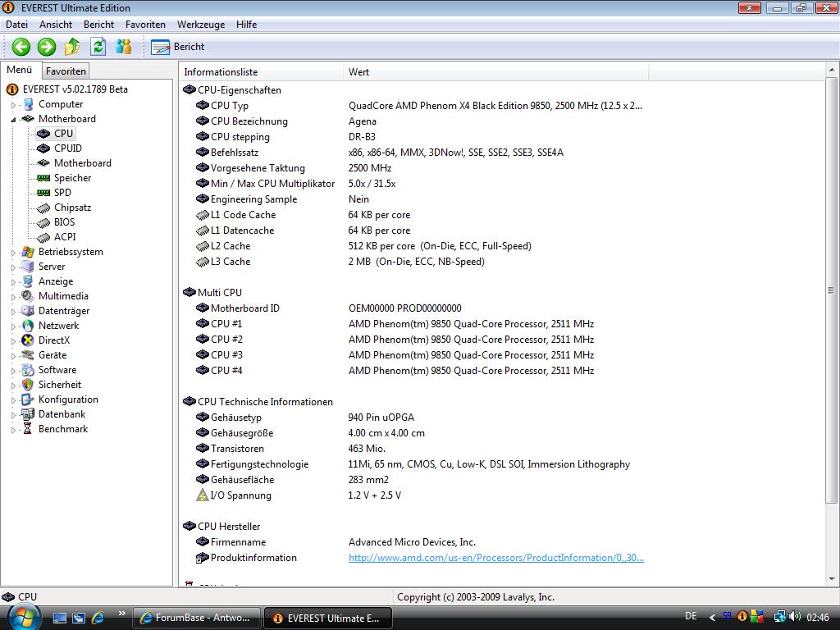Image resolution: width=840 pixels, height=630 pixels.
Task: Select the Chipsatz chip icon
Action: tap(43, 208)
